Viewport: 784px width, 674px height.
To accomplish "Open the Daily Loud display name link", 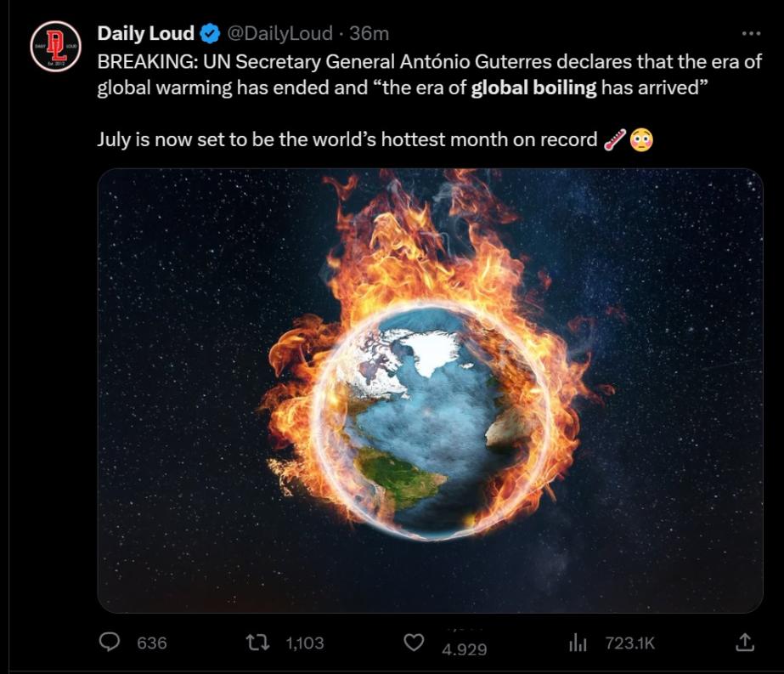I will click(145, 33).
